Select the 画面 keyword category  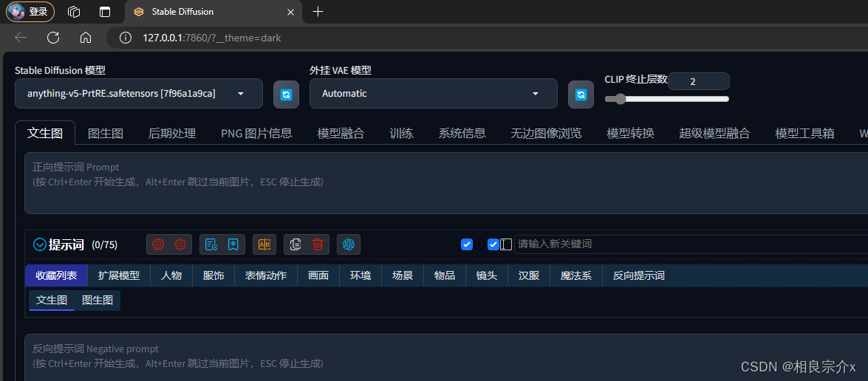coord(318,275)
